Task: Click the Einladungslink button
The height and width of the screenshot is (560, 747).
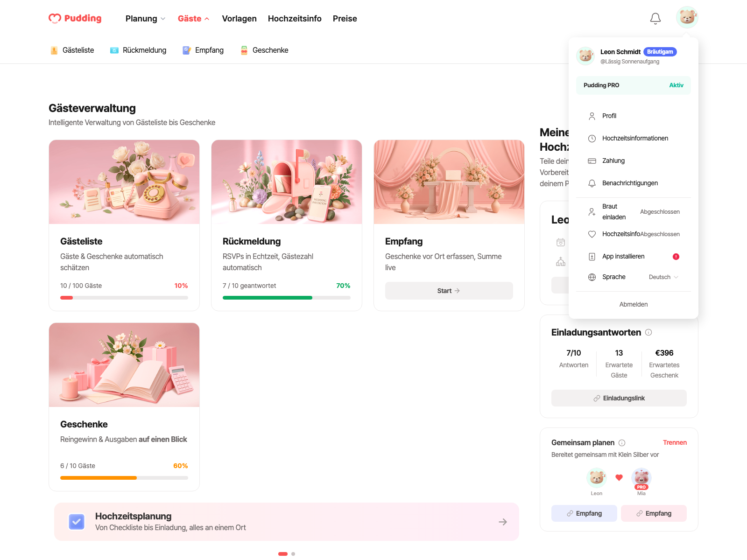Action: [x=619, y=398]
